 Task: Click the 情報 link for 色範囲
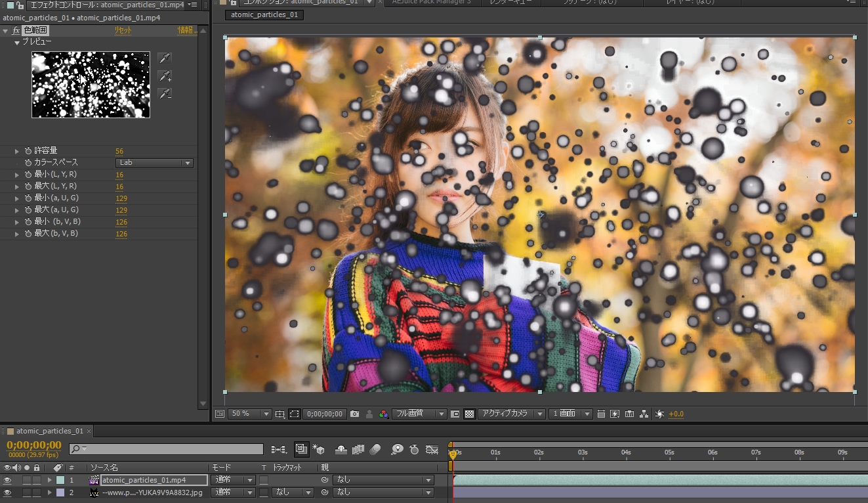pyautogui.click(x=188, y=30)
